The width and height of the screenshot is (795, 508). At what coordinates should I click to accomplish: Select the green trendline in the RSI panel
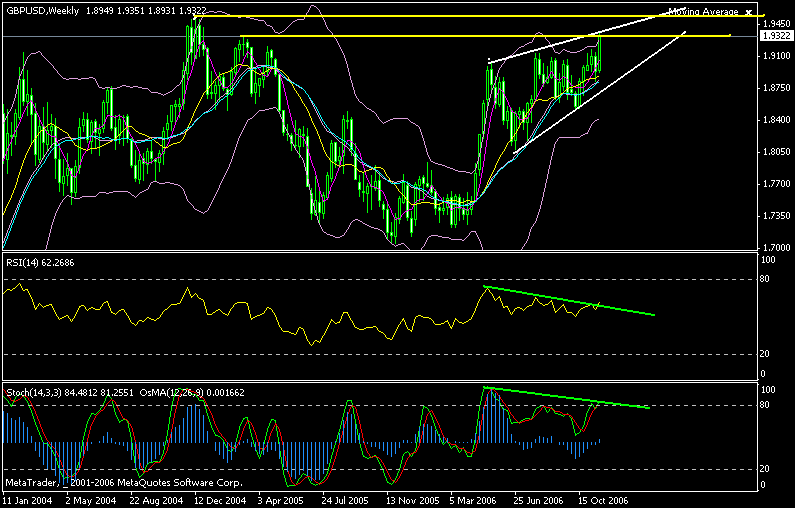pyautogui.click(x=569, y=301)
